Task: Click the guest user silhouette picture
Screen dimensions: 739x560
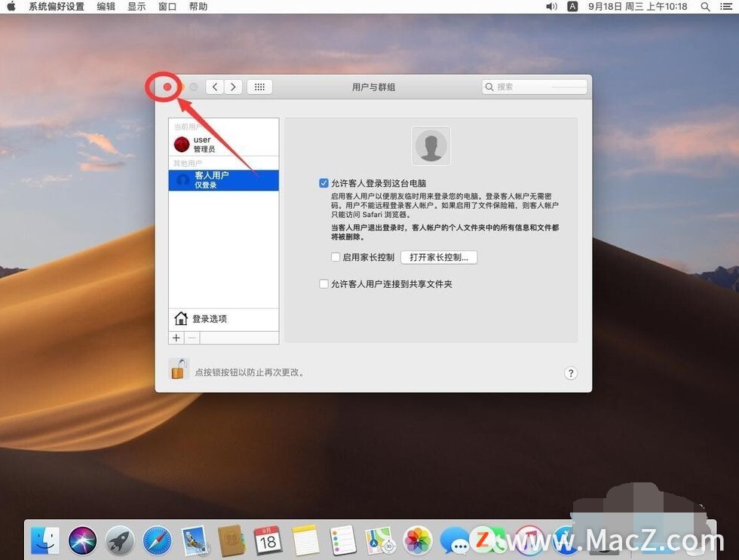Action: [431, 145]
